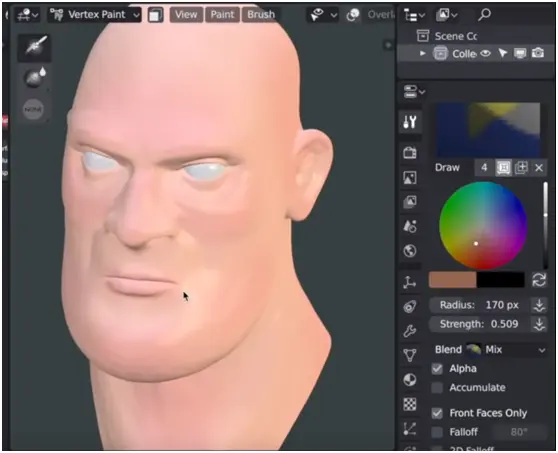The width and height of the screenshot is (558, 453).
Task: Edit the Draw brush name field
Action: 452,167
